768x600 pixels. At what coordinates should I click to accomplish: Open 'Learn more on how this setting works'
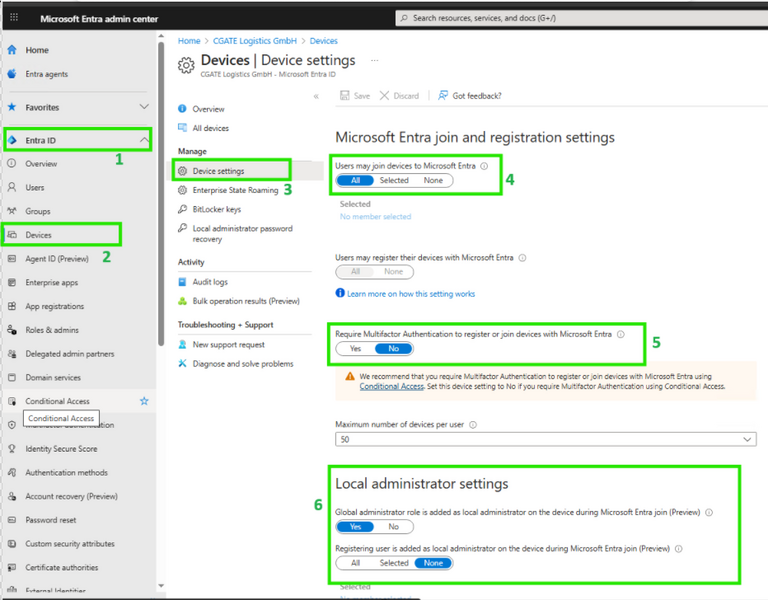pos(410,294)
